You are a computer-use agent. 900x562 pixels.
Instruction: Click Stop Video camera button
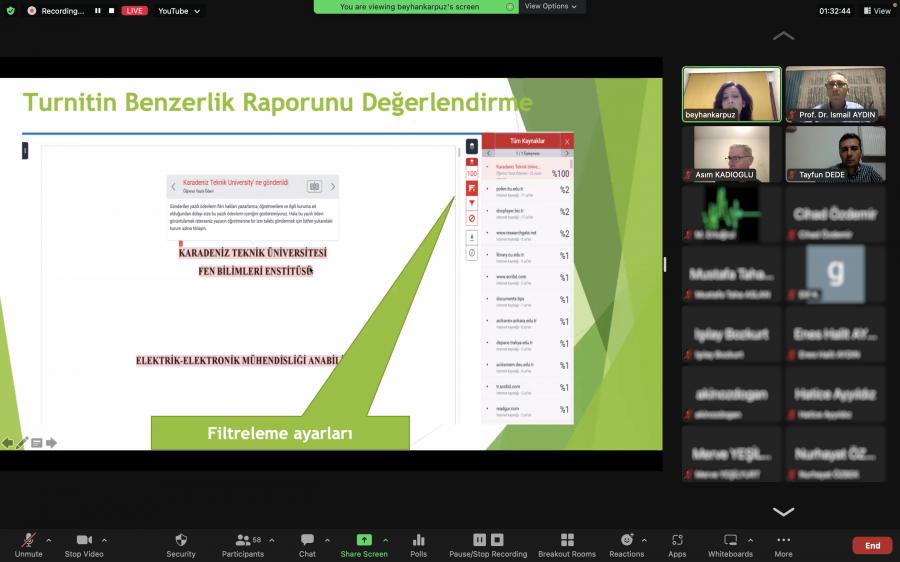[x=84, y=545]
